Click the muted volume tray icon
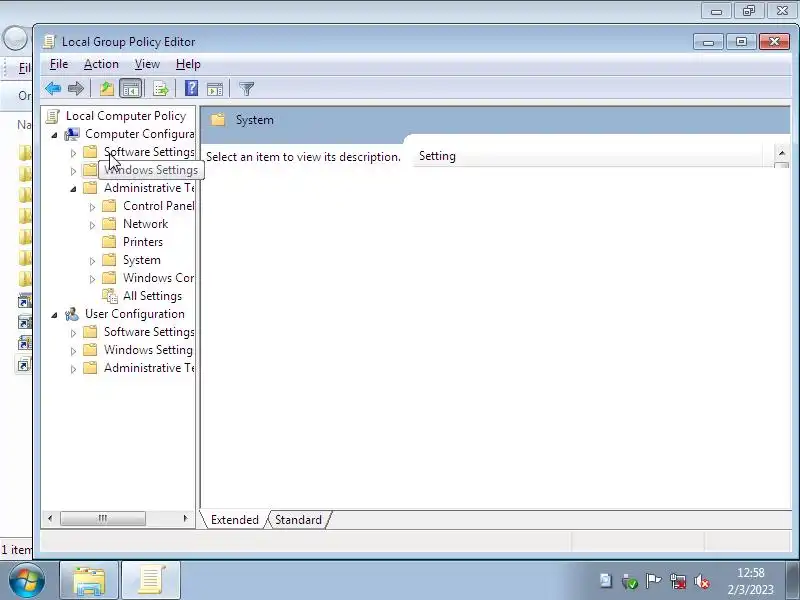This screenshot has height=600, width=800. [x=702, y=581]
